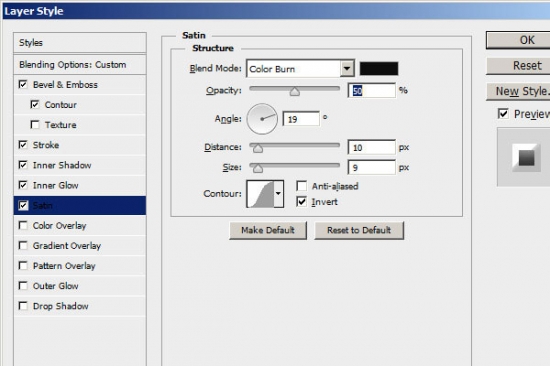Select Blending Options: Custom entry
The width and height of the screenshot is (550, 366).
click(x=80, y=65)
